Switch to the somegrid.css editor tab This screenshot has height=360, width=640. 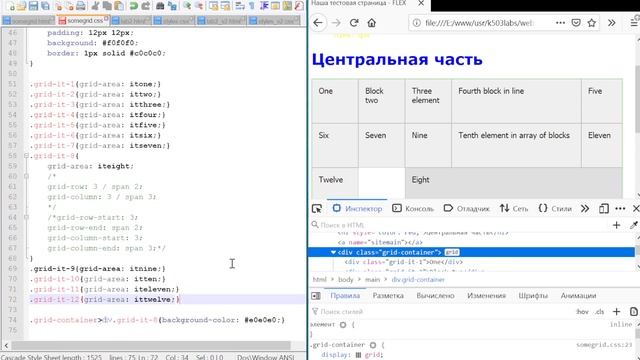tap(84, 20)
